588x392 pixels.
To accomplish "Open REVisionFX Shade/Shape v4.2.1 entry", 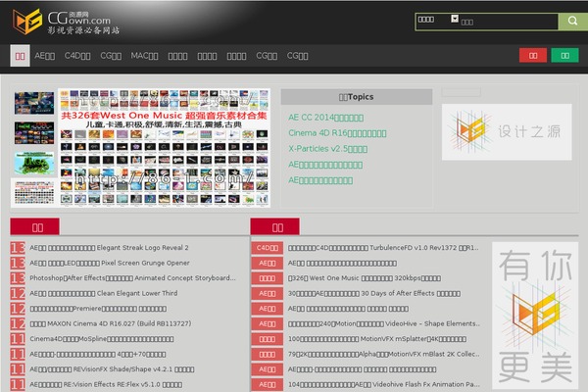I will [x=112, y=369].
